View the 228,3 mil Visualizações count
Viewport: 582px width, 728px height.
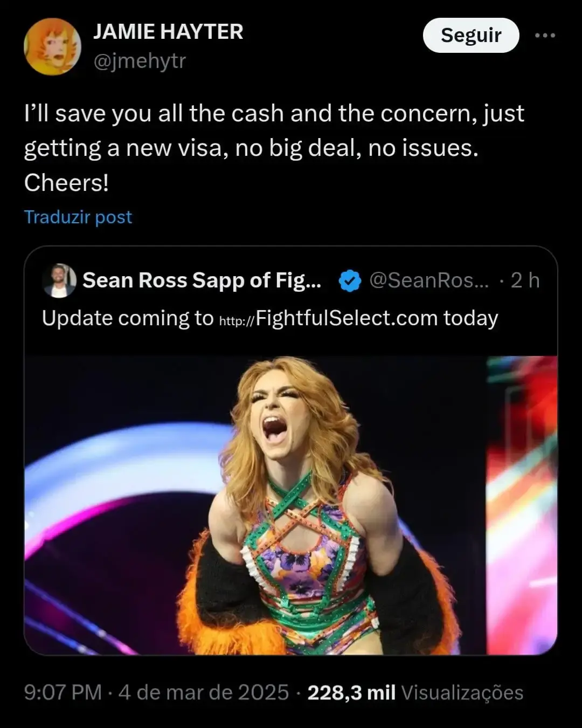coord(415,692)
